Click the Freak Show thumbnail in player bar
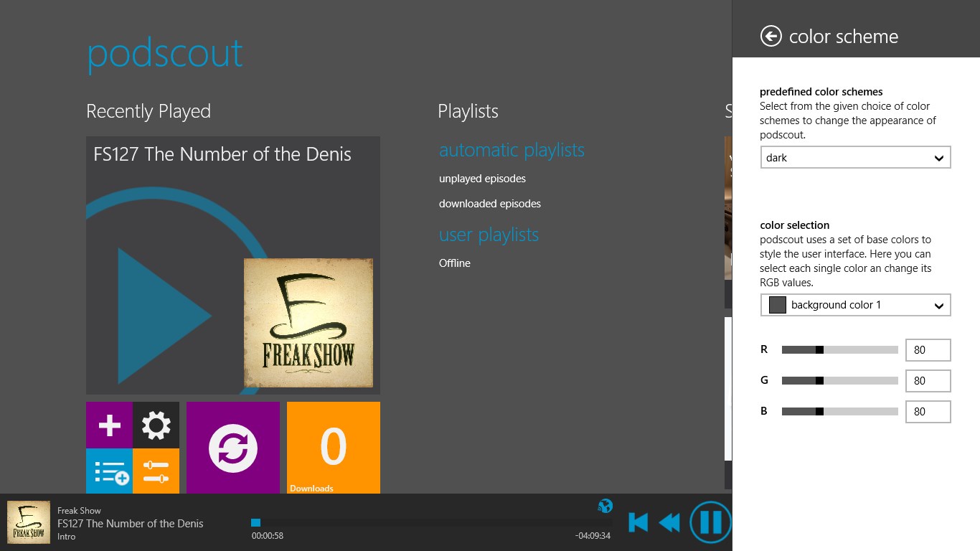The height and width of the screenshot is (551, 980). [x=29, y=522]
